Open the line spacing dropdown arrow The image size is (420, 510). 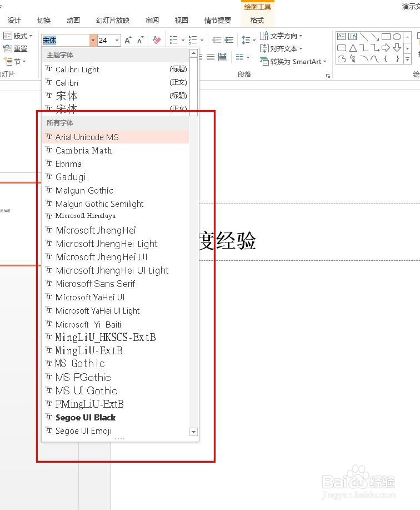point(254,41)
